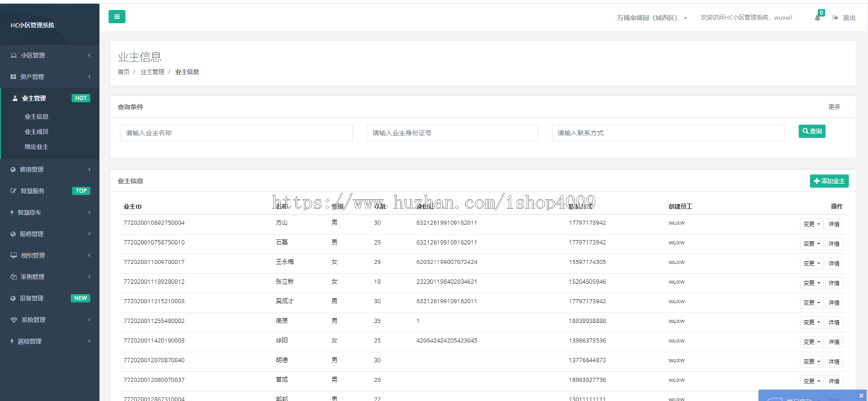
Task: Focus the 请输入联系方式 input field
Action: click(x=668, y=133)
